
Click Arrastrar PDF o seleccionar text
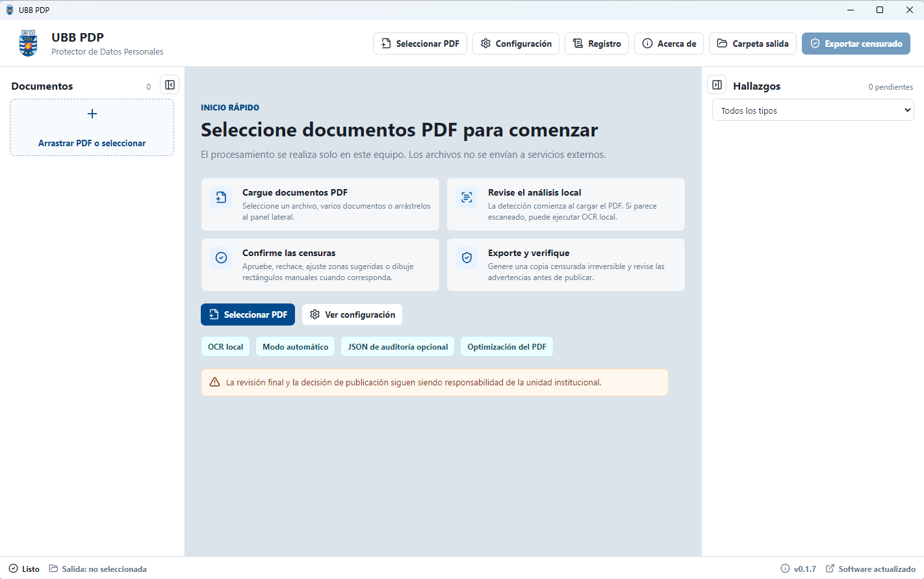pos(92,143)
